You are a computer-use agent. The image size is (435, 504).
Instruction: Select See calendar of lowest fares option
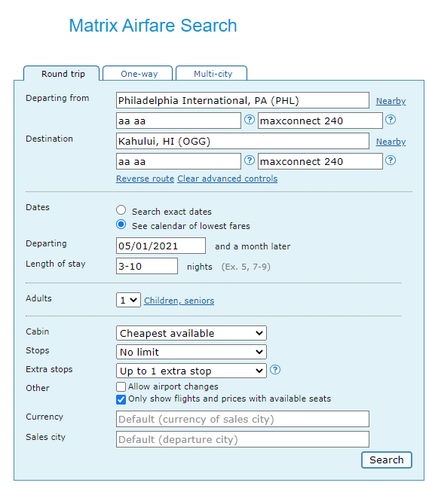tap(121, 225)
